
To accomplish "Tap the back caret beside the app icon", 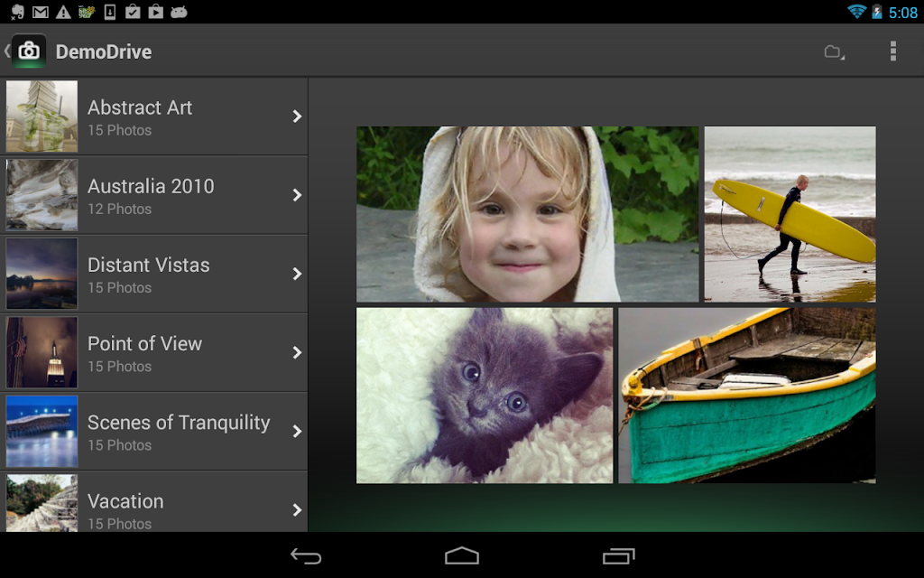I will pyautogui.click(x=7, y=51).
